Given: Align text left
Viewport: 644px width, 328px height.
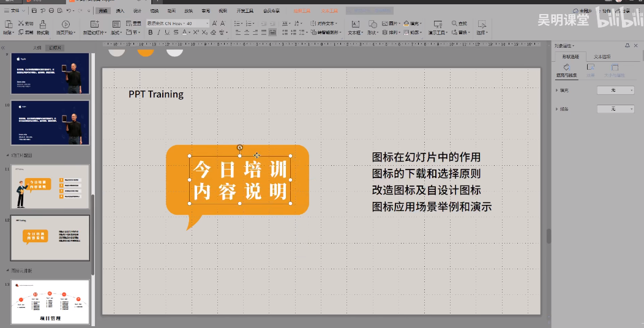Looking at the screenshot, I should click(238, 32).
